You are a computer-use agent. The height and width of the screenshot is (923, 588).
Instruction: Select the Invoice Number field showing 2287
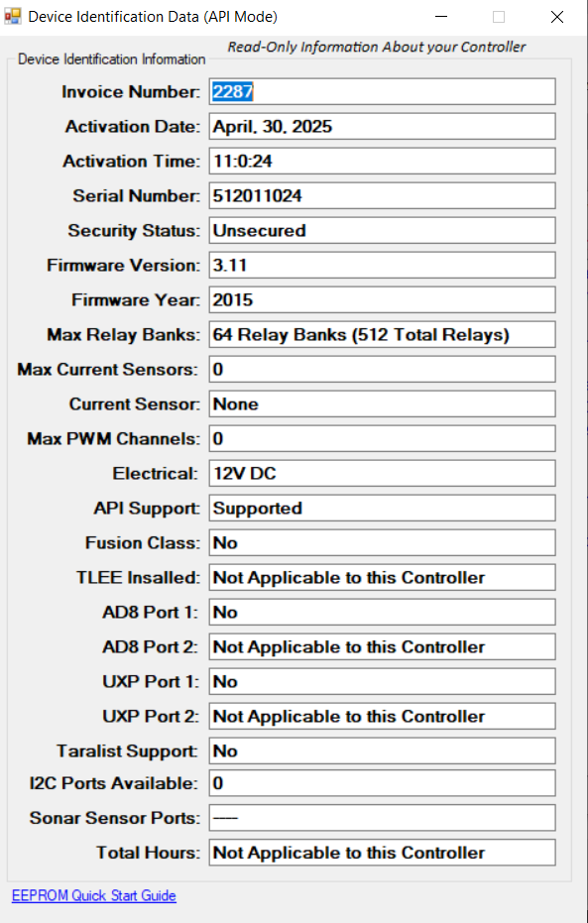[x=382, y=92]
